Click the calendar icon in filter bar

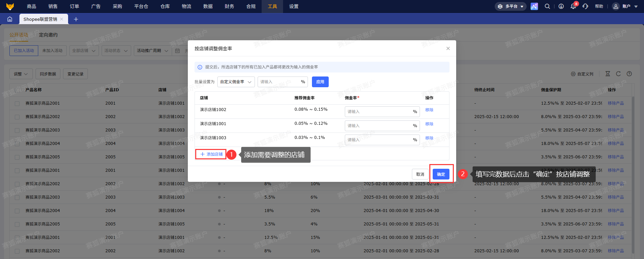click(x=177, y=51)
